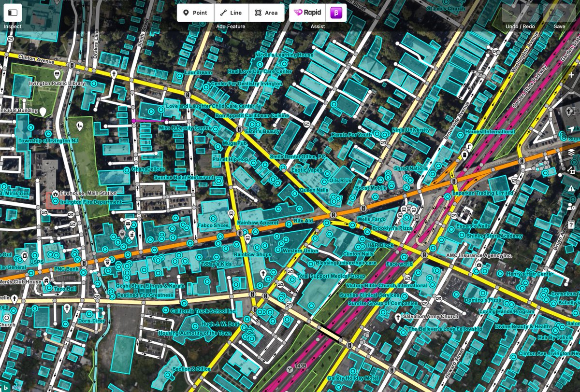This screenshot has height=392, width=580.
Task: Toggle the Rapid assist features button
Action: click(x=308, y=13)
